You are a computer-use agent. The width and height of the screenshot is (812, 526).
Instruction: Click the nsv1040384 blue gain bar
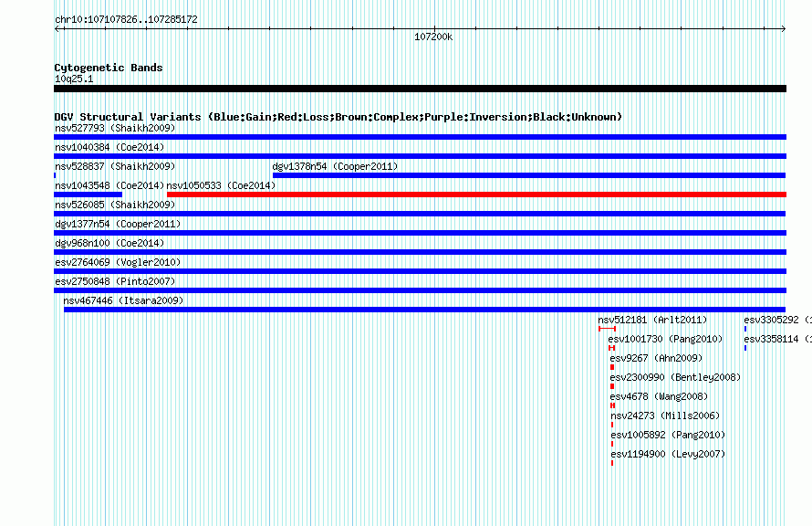click(x=420, y=156)
